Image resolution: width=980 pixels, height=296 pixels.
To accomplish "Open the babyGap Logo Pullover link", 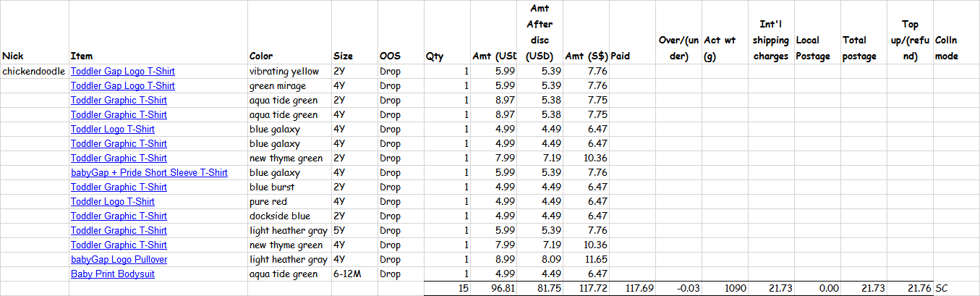I will [x=119, y=260].
